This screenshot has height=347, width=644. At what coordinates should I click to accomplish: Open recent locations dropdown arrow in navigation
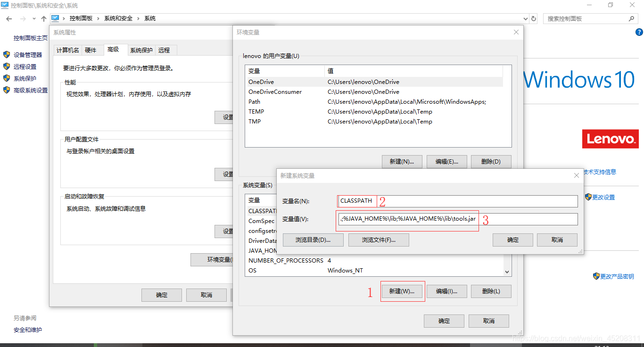tap(34, 18)
